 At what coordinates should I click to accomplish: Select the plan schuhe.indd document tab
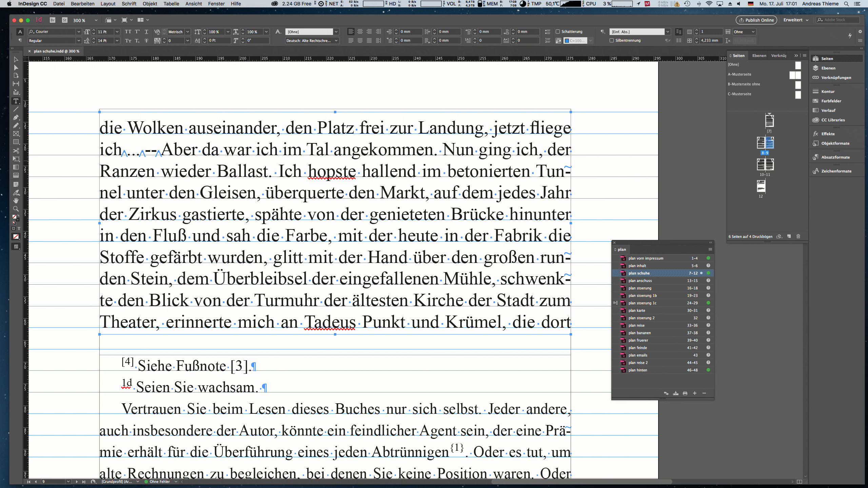coord(56,51)
